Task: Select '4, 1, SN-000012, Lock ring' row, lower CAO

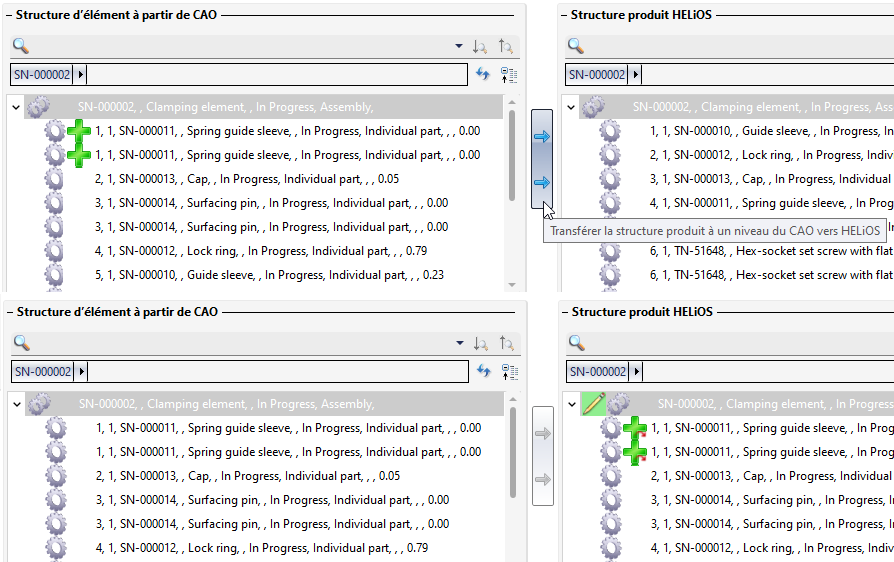Action: pyautogui.click(x=262, y=548)
